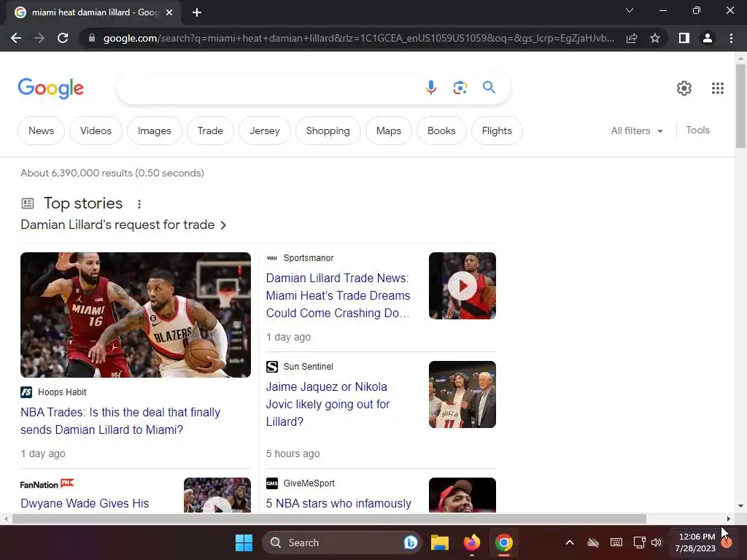This screenshot has height=560, width=747.
Task: Filter results by Images
Action: (155, 131)
